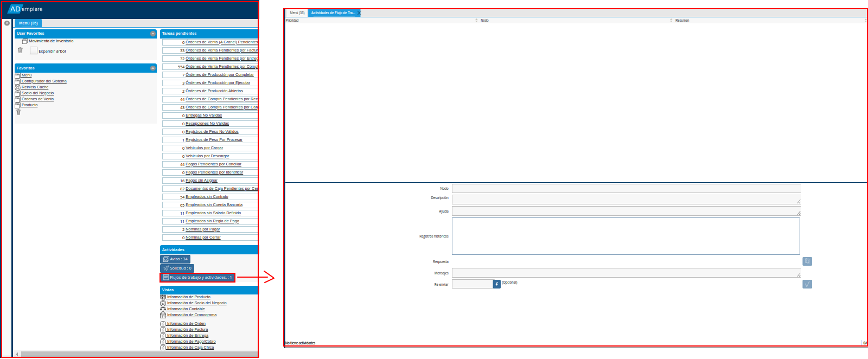Click the Nodo input field

pyautogui.click(x=626, y=189)
